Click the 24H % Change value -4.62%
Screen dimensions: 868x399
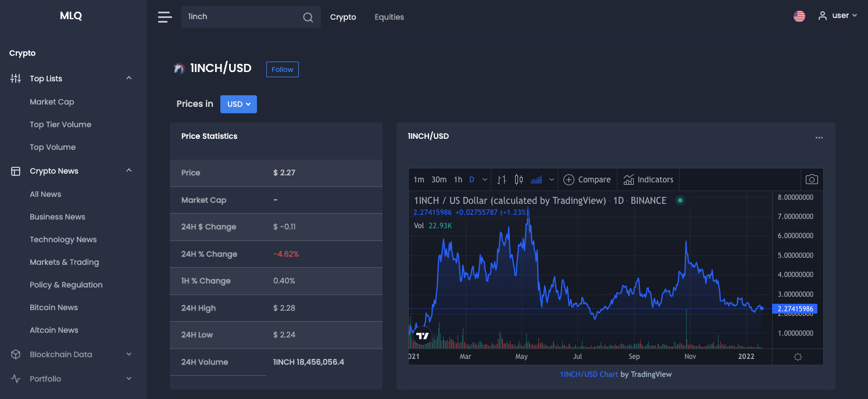286,254
